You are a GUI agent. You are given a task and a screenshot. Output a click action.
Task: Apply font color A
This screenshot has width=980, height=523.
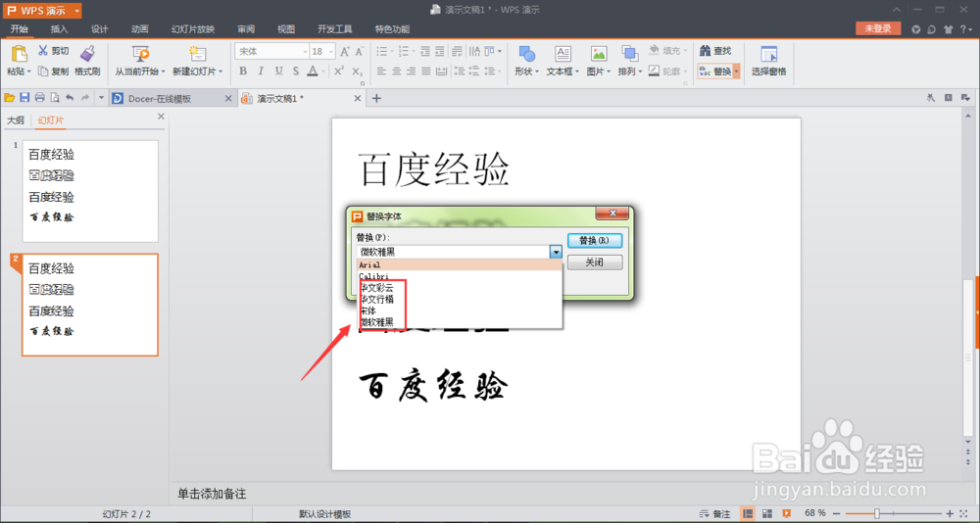pyautogui.click(x=312, y=71)
